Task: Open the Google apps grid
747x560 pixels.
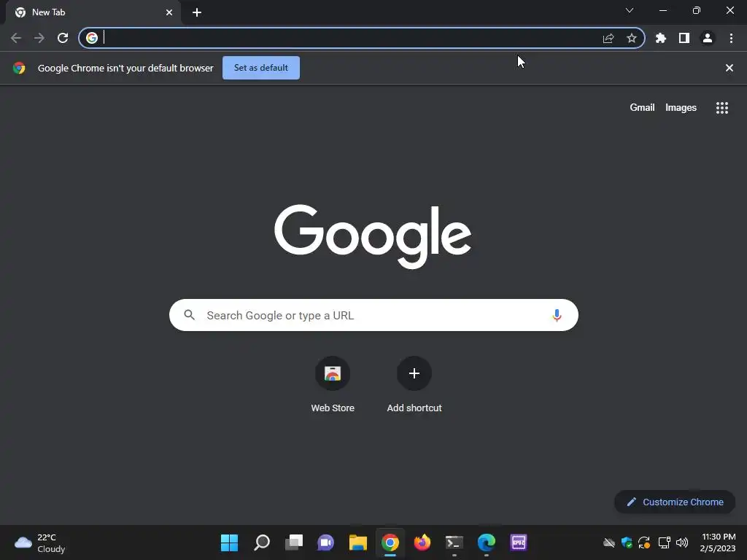Action: 722,108
